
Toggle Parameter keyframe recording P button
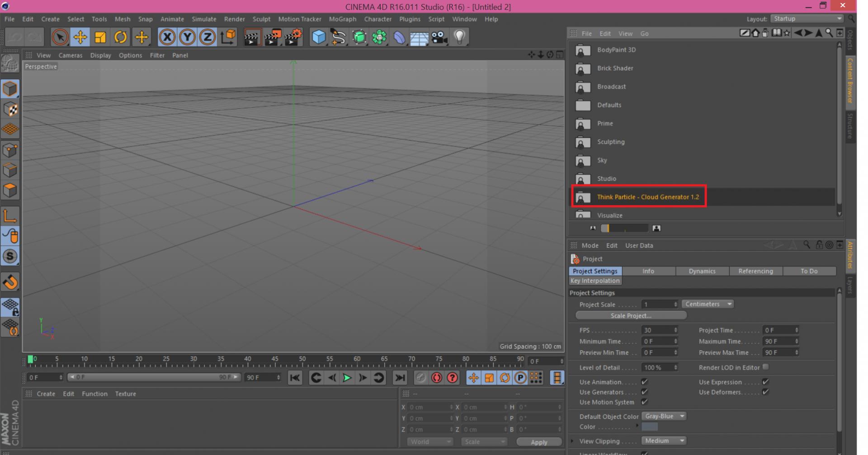pos(520,378)
